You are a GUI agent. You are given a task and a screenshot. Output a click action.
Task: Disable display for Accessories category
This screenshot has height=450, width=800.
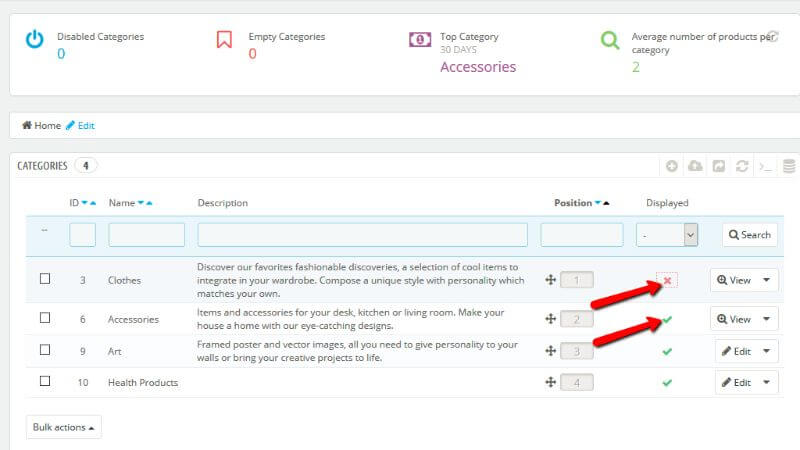point(667,320)
